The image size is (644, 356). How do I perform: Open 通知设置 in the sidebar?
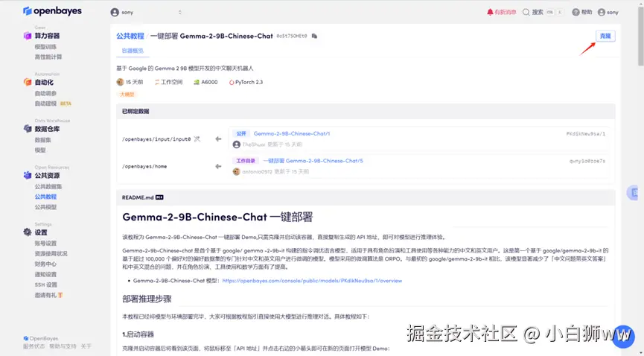(x=45, y=274)
